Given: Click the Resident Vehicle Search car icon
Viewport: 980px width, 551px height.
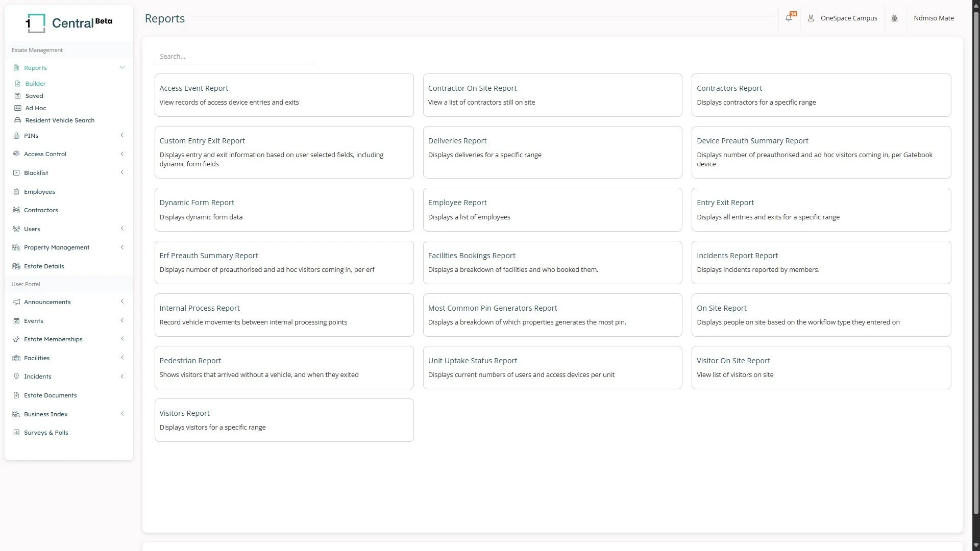Looking at the screenshot, I should point(18,120).
